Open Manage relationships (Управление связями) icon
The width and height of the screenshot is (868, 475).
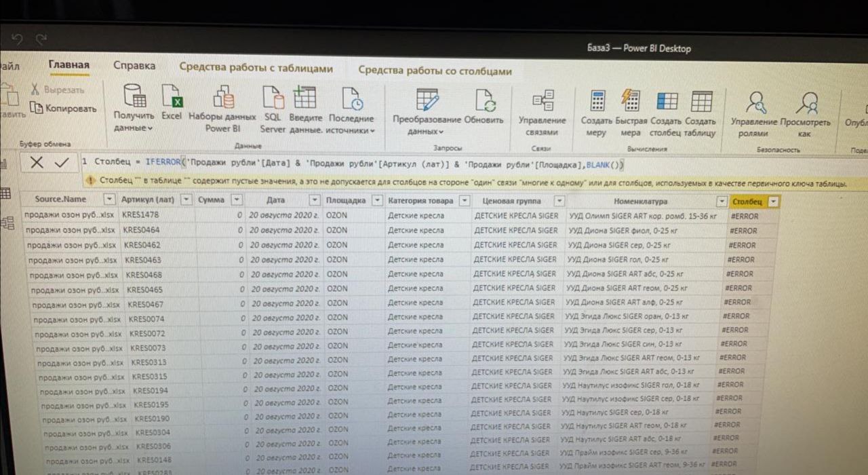tap(542, 101)
